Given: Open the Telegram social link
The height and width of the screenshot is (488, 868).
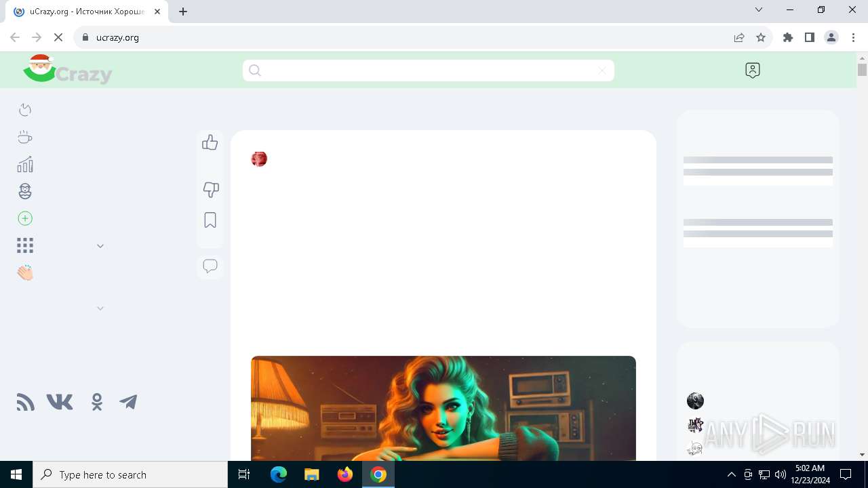Looking at the screenshot, I should [128, 402].
